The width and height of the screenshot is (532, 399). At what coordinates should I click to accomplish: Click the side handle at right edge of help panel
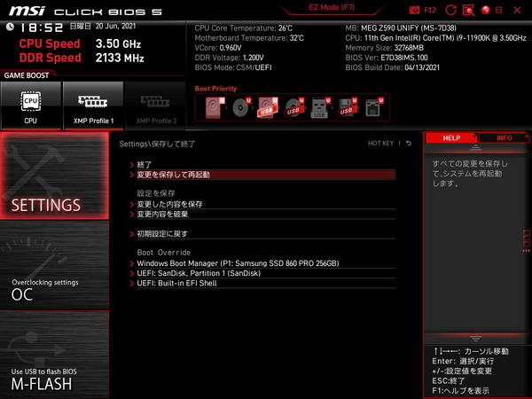coord(526,241)
